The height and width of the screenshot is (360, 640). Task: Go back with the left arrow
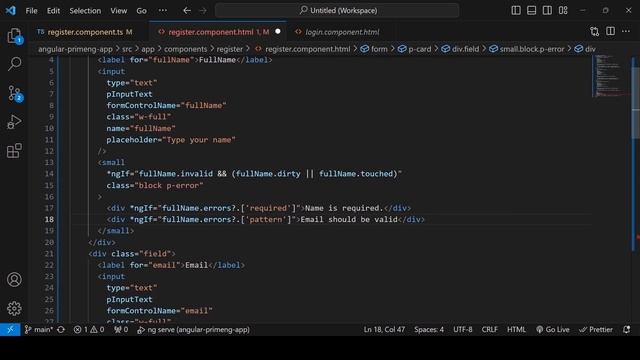(x=187, y=11)
